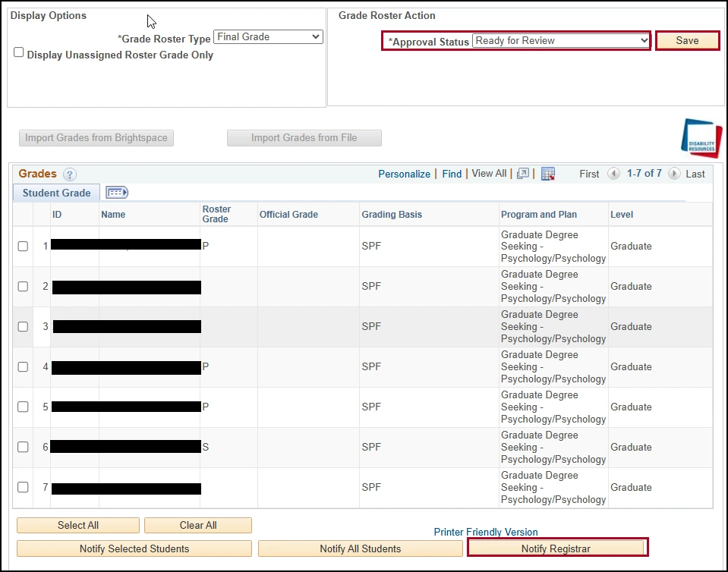Click the Find link

(452, 174)
